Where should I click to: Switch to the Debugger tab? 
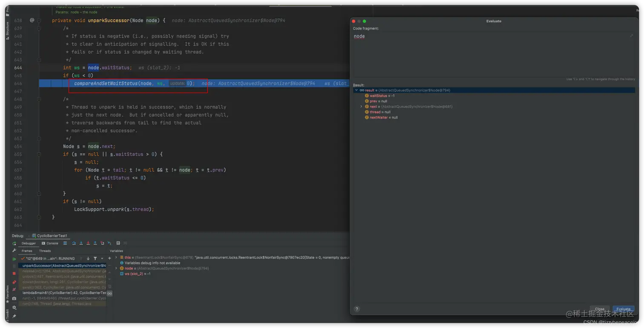(x=29, y=244)
